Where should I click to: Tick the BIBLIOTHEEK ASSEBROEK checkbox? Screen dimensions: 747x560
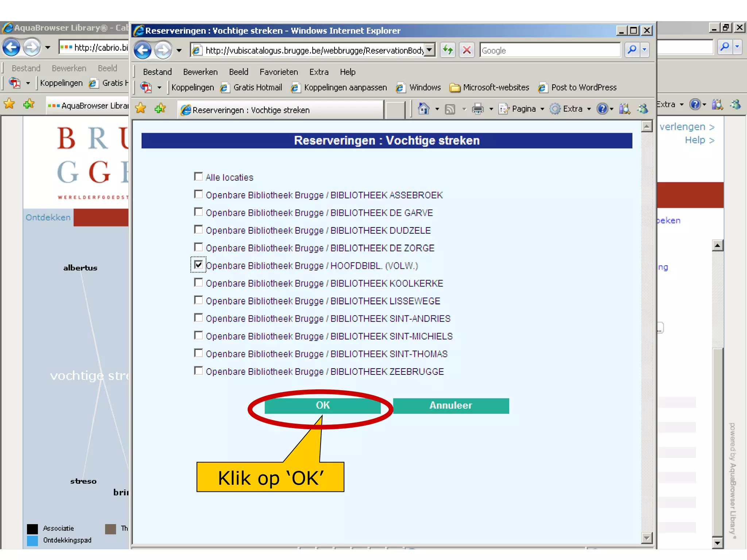pos(198,194)
